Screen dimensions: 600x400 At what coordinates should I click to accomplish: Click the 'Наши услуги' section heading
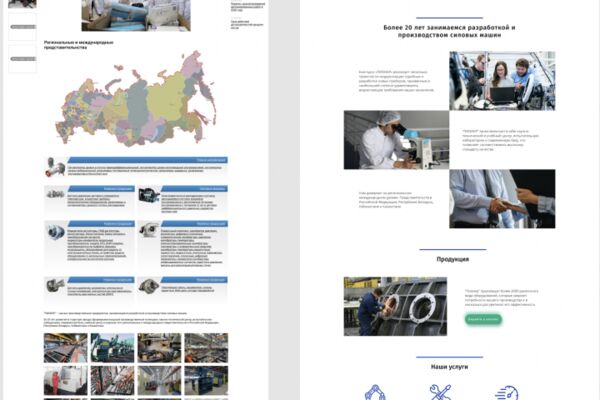point(449,367)
